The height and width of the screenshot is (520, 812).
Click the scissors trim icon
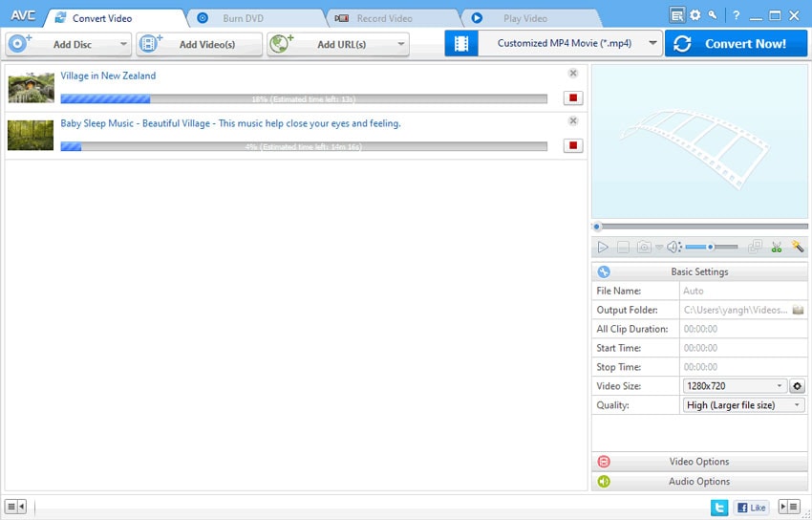pyautogui.click(x=776, y=247)
